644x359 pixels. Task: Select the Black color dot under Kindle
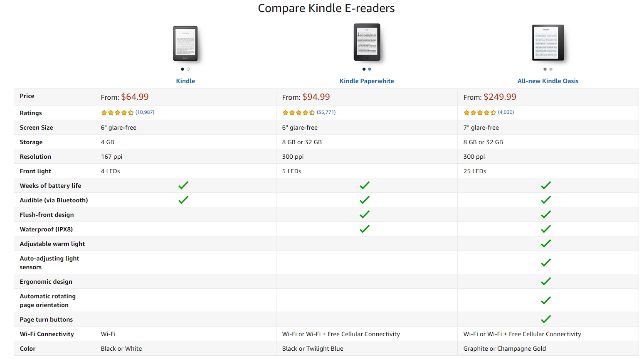183,69
